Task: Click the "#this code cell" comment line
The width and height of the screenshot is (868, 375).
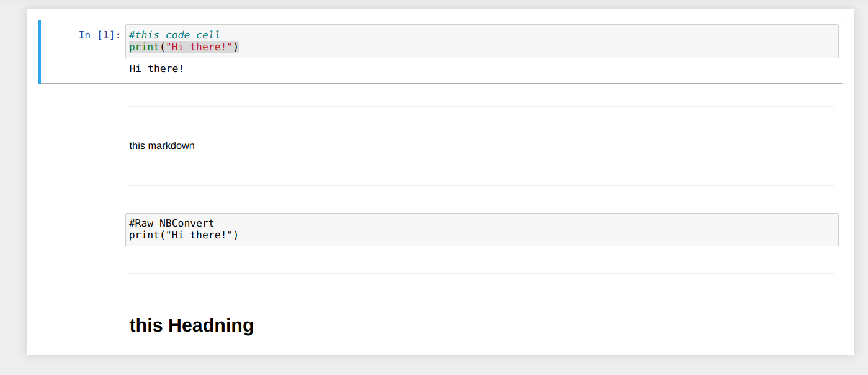Action: pyautogui.click(x=174, y=35)
